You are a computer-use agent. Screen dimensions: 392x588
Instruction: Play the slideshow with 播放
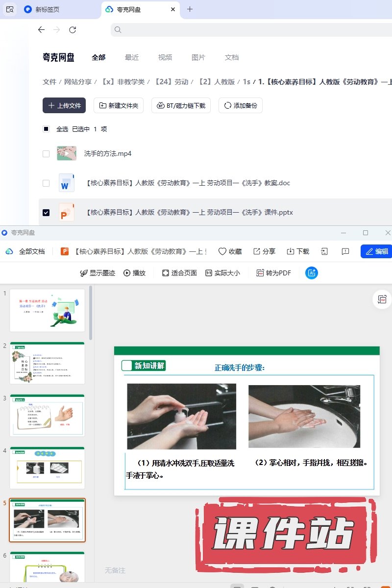point(134,273)
